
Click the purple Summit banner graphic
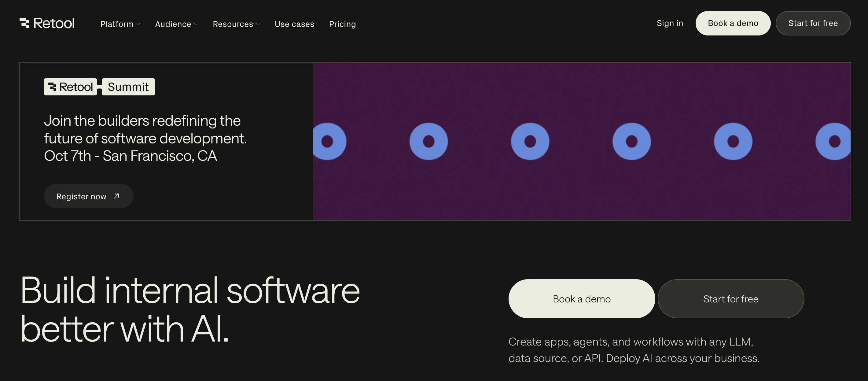(x=582, y=141)
